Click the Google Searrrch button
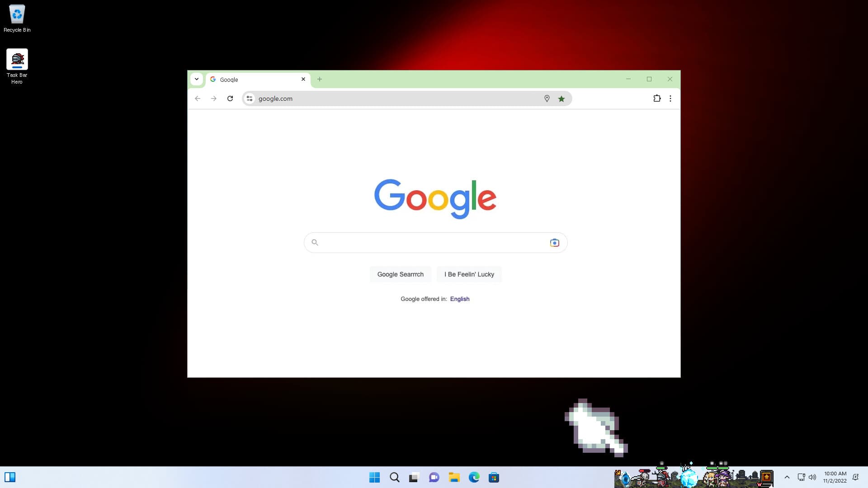 point(401,274)
